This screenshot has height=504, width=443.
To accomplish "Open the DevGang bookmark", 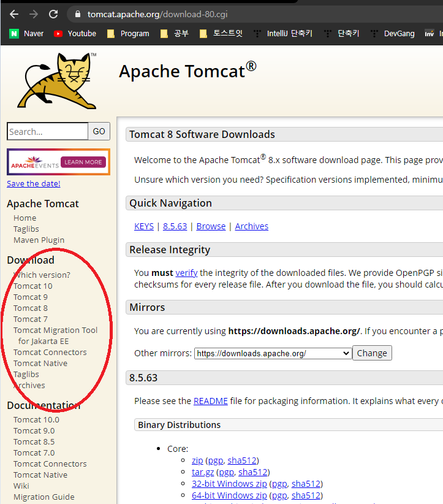I will tap(393, 34).
